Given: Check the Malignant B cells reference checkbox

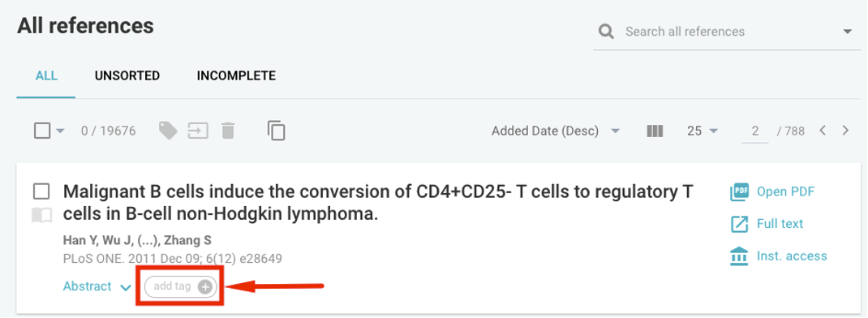Looking at the screenshot, I should [x=41, y=191].
